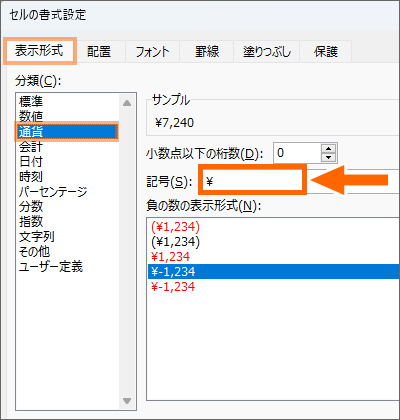Switch to the 罫線 tab
400x420 pixels.
tap(207, 52)
